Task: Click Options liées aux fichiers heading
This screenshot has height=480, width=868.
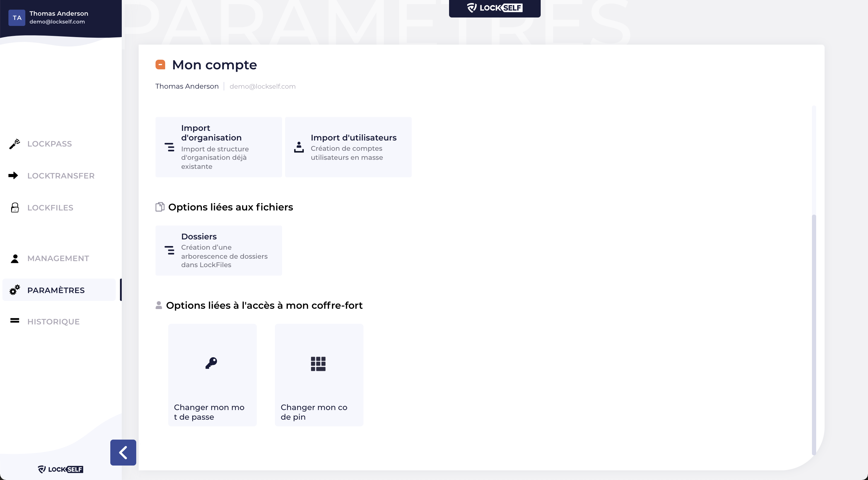Action: 231,207
